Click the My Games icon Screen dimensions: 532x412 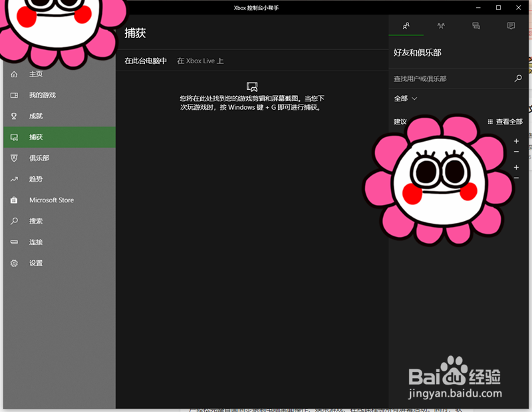pos(14,95)
